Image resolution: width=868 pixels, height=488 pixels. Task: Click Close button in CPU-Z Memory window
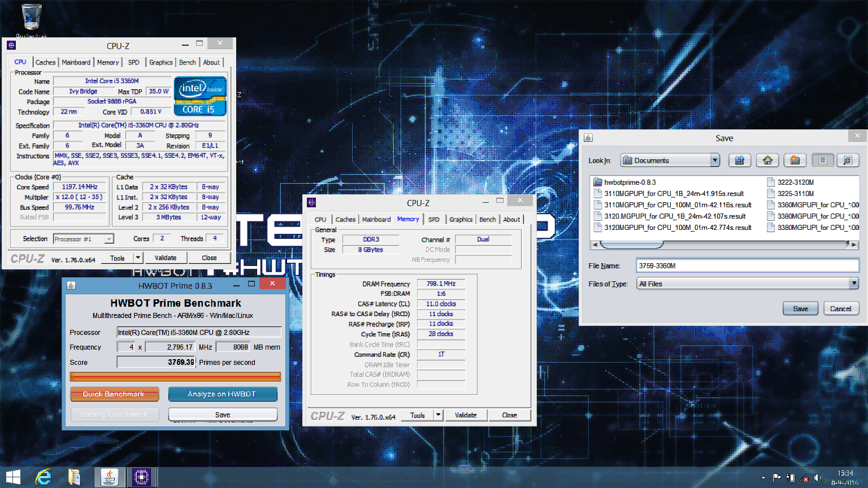coord(509,415)
